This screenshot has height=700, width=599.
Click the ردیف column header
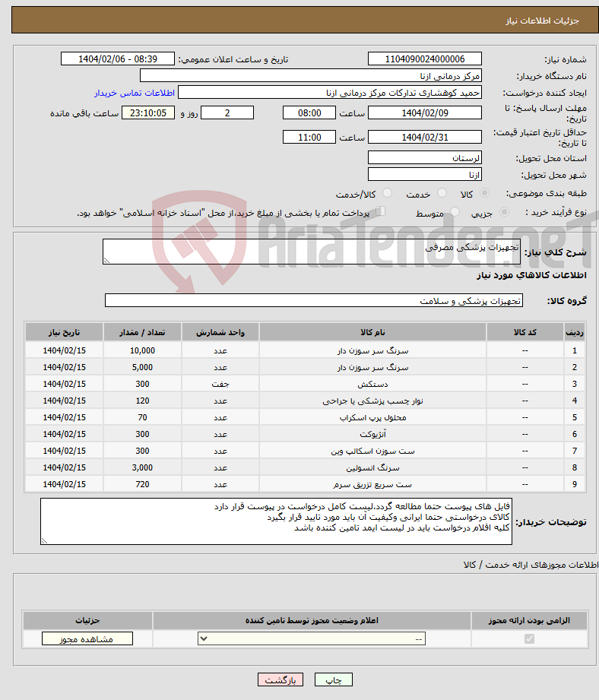tap(575, 332)
